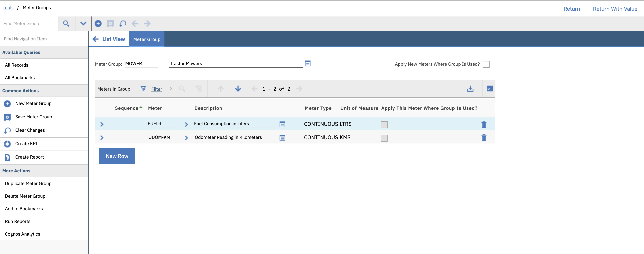Sort by the Sequence column header
Viewport: 644px width, 254px height.
[127, 108]
